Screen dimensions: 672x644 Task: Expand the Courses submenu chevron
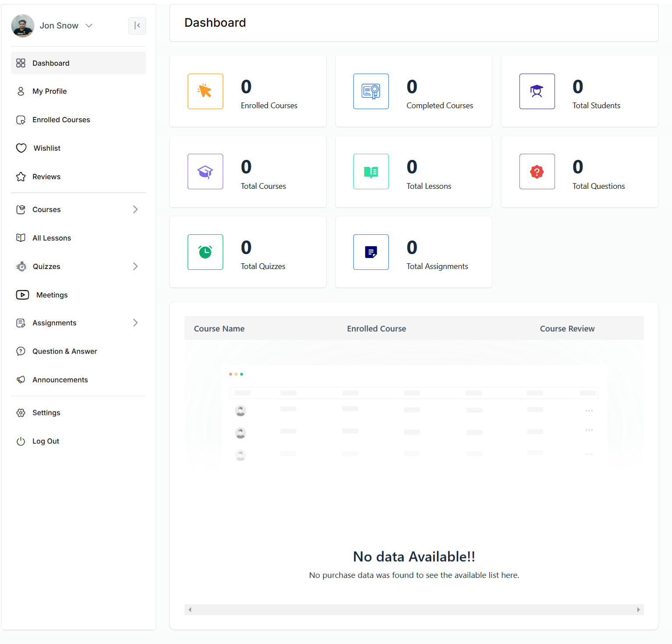[135, 209]
